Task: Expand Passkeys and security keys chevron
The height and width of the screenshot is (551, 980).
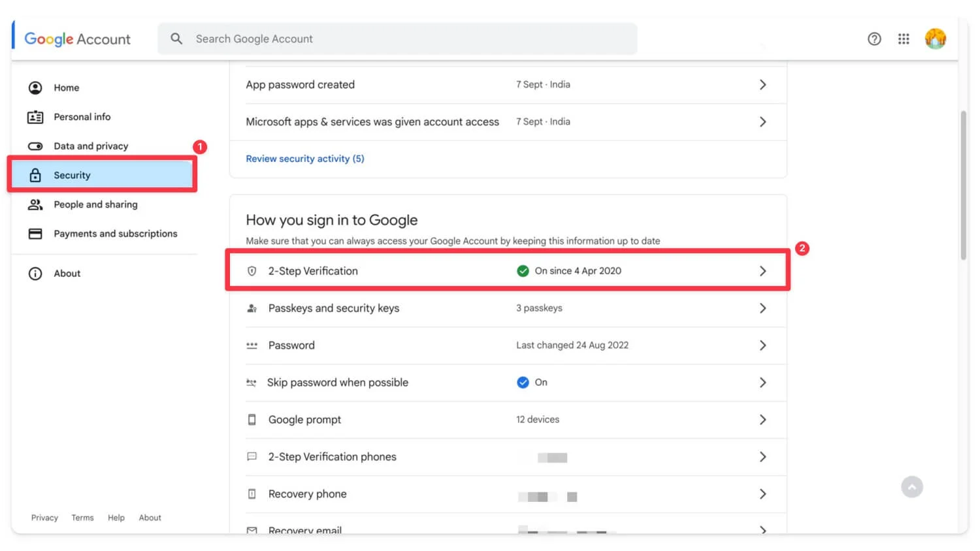Action: (x=762, y=308)
